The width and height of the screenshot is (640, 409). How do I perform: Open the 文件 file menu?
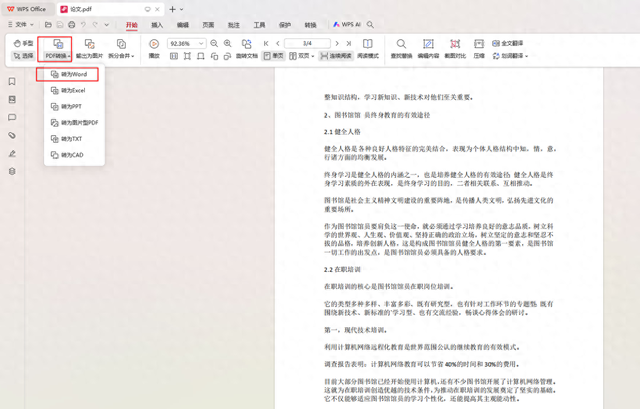[20, 24]
